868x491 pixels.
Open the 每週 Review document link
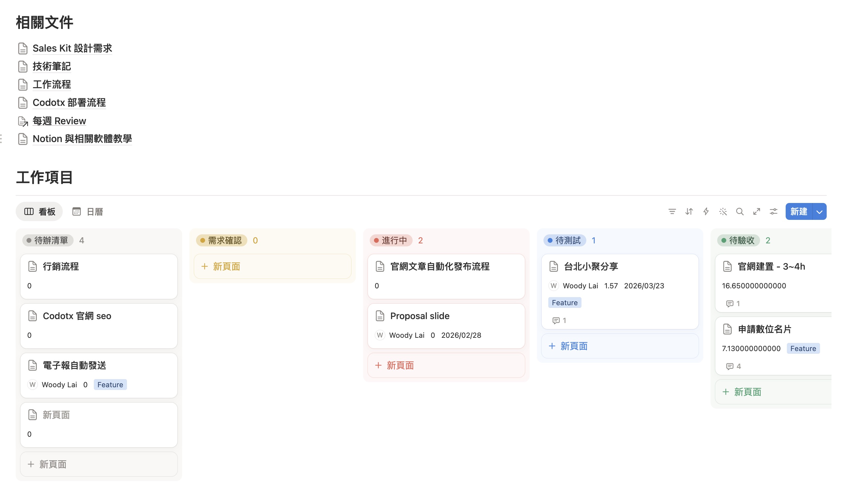point(59,121)
